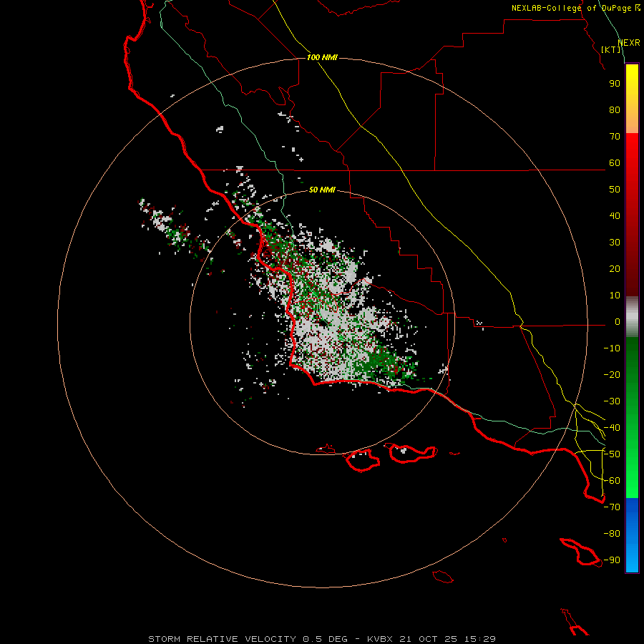Click the bright green segment near -60 on color bar

[632, 481]
